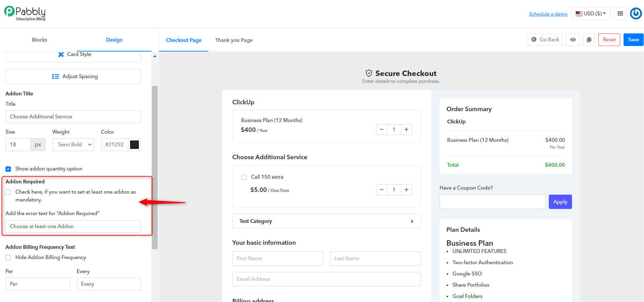
Task: Click the Go Back button
Action: (545, 40)
